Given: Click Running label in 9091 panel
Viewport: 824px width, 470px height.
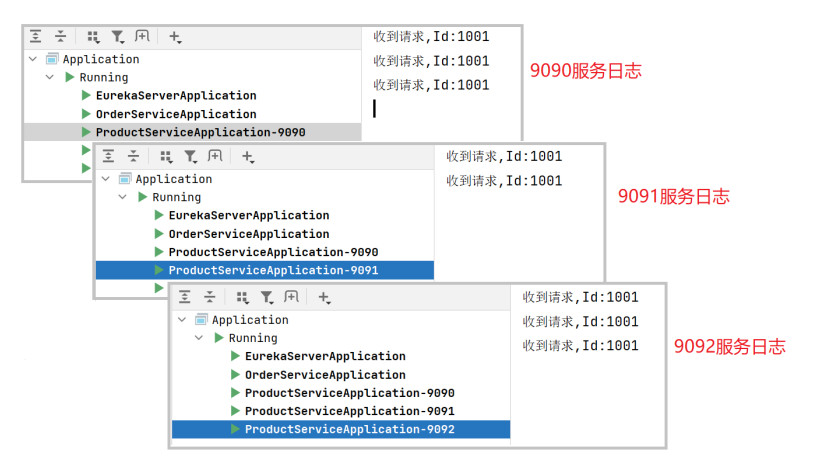Looking at the screenshot, I should (177, 197).
